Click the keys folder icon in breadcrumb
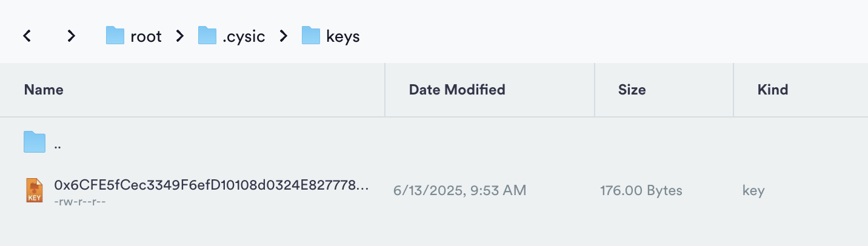The height and width of the screenshot is (246, 868). 311,36
